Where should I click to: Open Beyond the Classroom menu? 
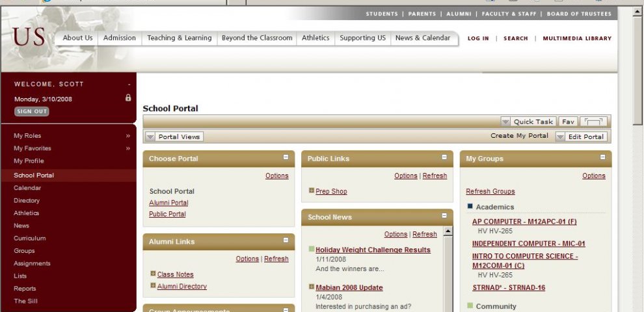coord(257,38)
